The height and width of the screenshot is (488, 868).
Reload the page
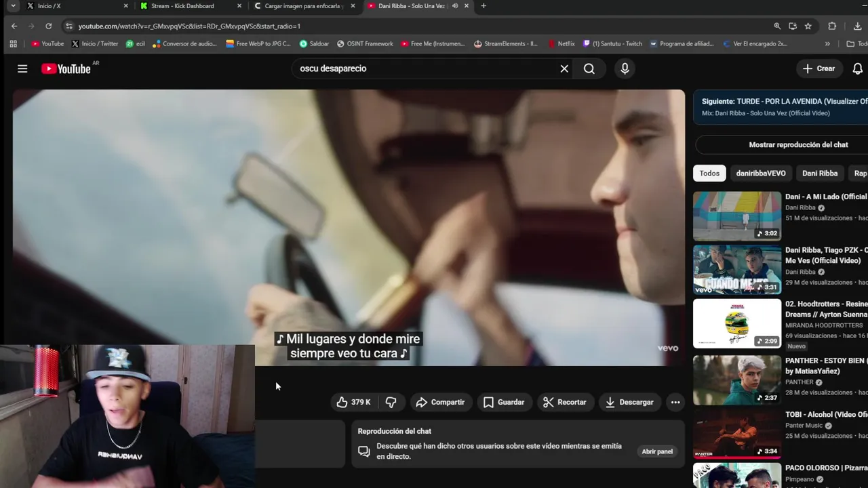(x=48, y=26)
